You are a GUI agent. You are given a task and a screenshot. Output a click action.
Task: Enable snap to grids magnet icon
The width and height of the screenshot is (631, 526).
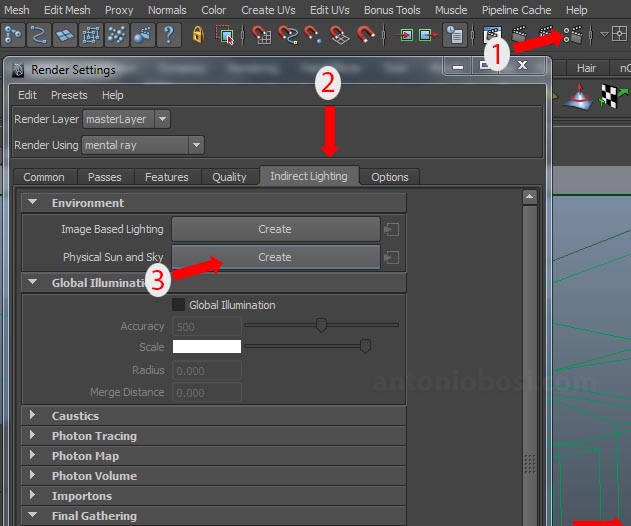pos(261,35)
